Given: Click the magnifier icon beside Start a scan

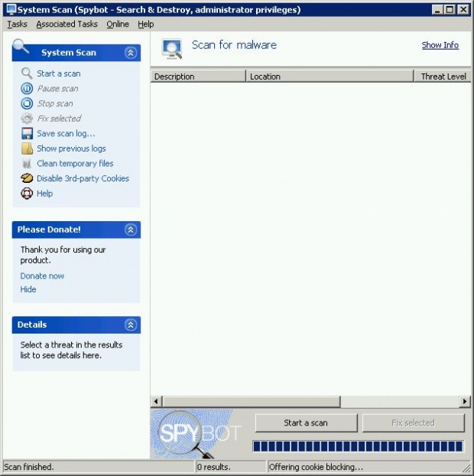Looking at the screenshot, I should click(27, 73).
